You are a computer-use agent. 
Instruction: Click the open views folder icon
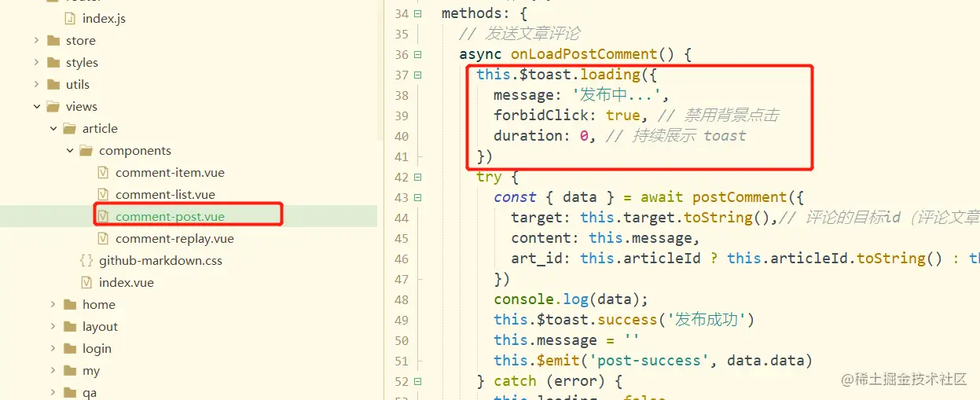tap(53, 107)
